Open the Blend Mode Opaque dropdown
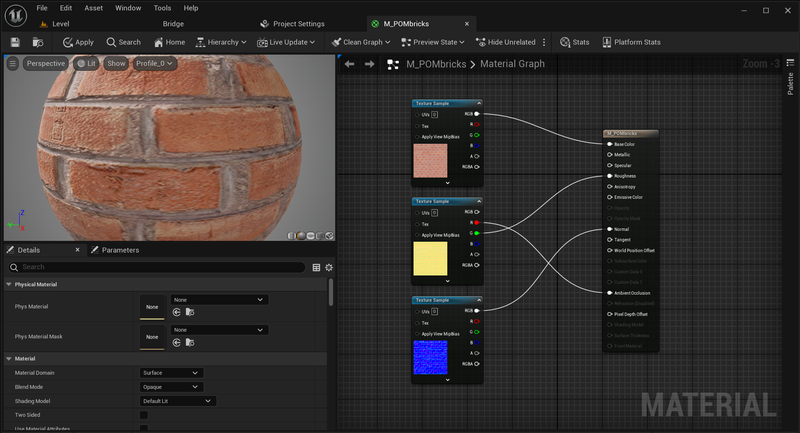 pos(171,387)
